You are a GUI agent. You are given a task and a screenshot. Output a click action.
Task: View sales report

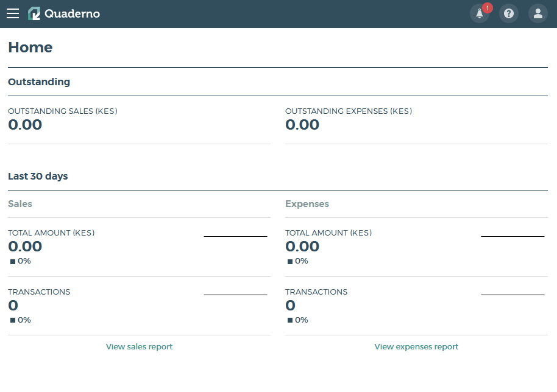point(139,346)
